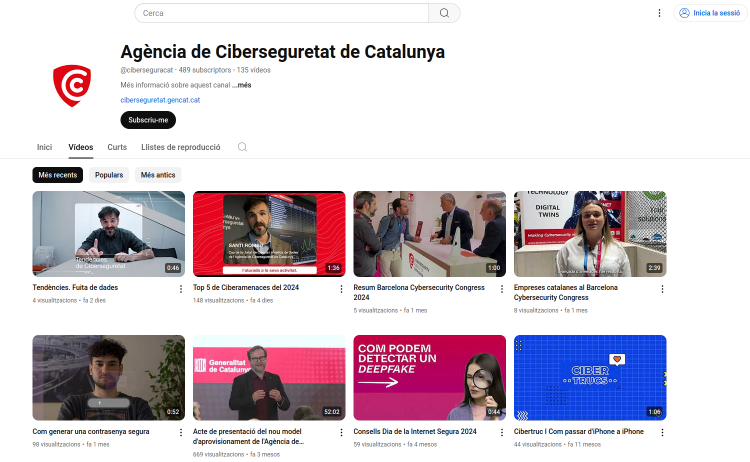Click the channel shield logo avatar
This screenshot has height=462, width=750.
pos(72,86)
